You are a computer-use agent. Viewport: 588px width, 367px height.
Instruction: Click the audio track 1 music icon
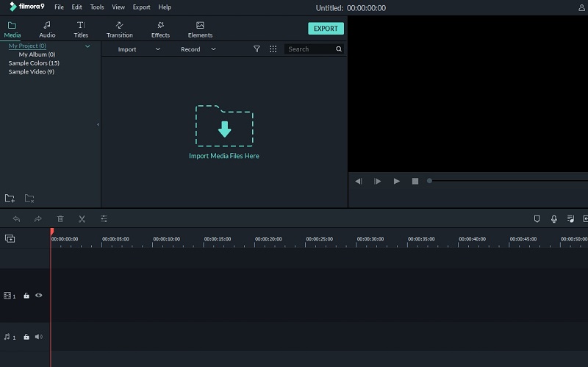(x=7, y=337)
